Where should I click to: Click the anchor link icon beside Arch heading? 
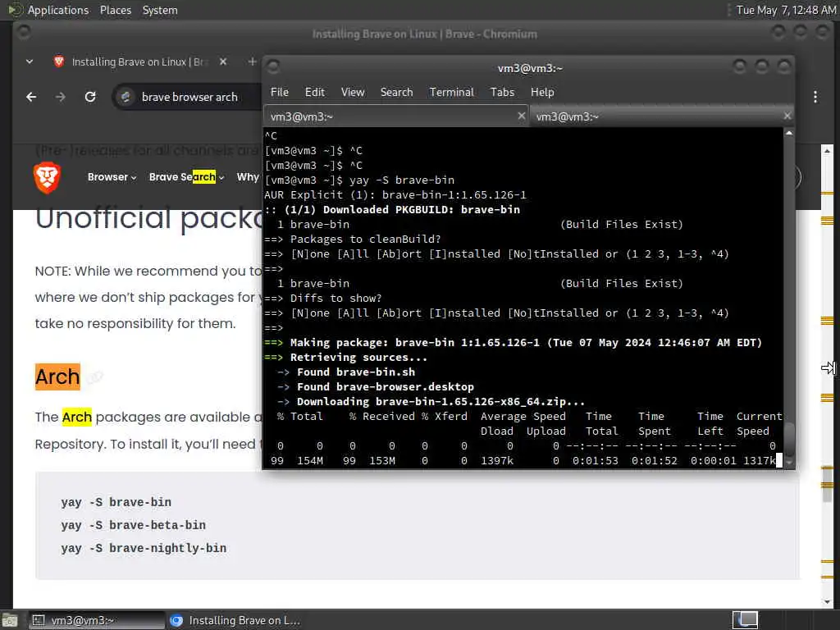[x=95, y=377]
